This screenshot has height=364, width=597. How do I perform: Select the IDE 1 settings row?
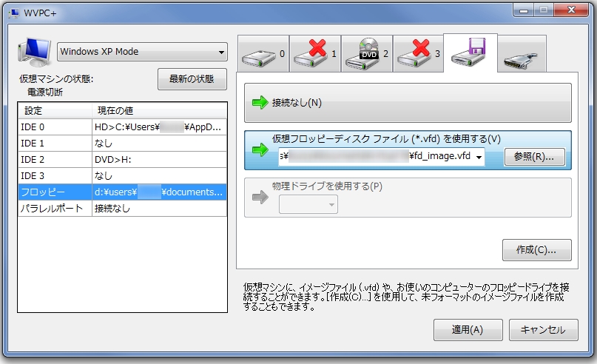122,144
